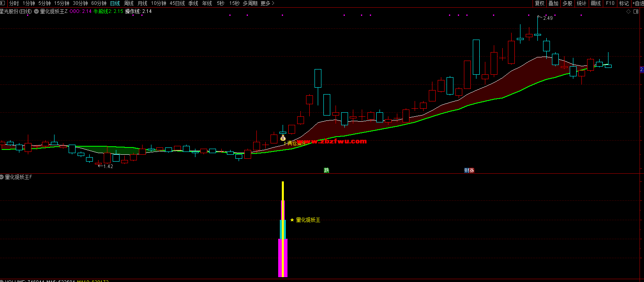Screen dimensions: 644x282
Task: Click the money bag signal icon
Action: point(283,138)
